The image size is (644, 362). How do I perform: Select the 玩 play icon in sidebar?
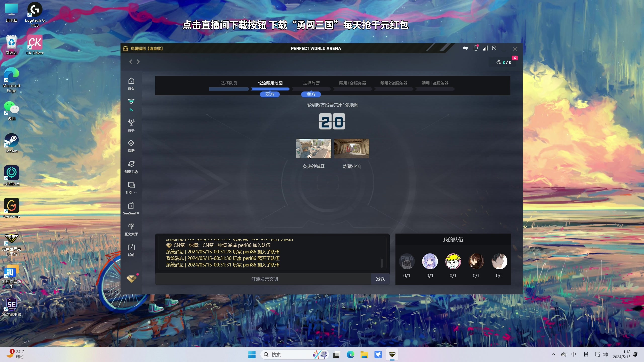pos(131,105)
